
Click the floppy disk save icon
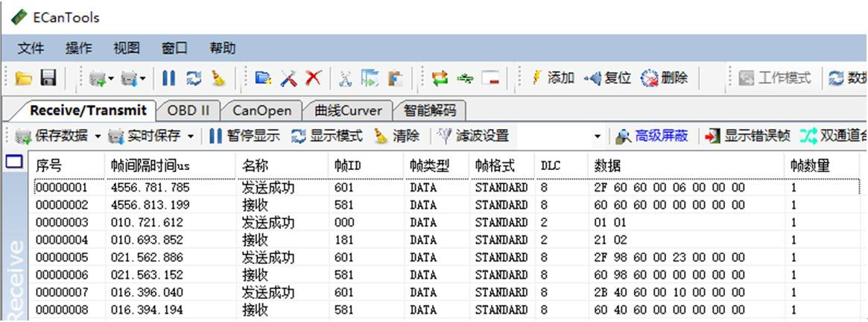click(48, 78)
